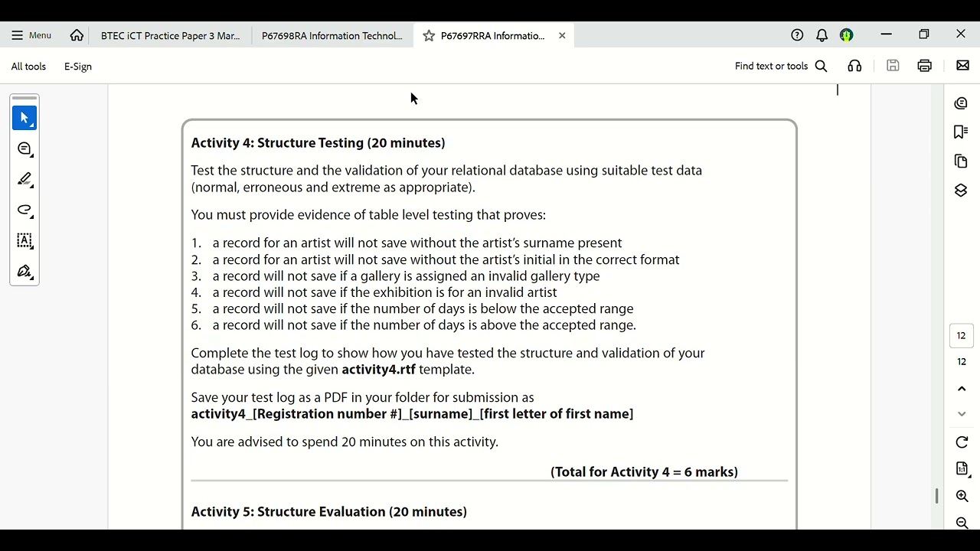Screen dimensions: 980x551
Task: Select the Add text box tool
Action: pos(24,240)
